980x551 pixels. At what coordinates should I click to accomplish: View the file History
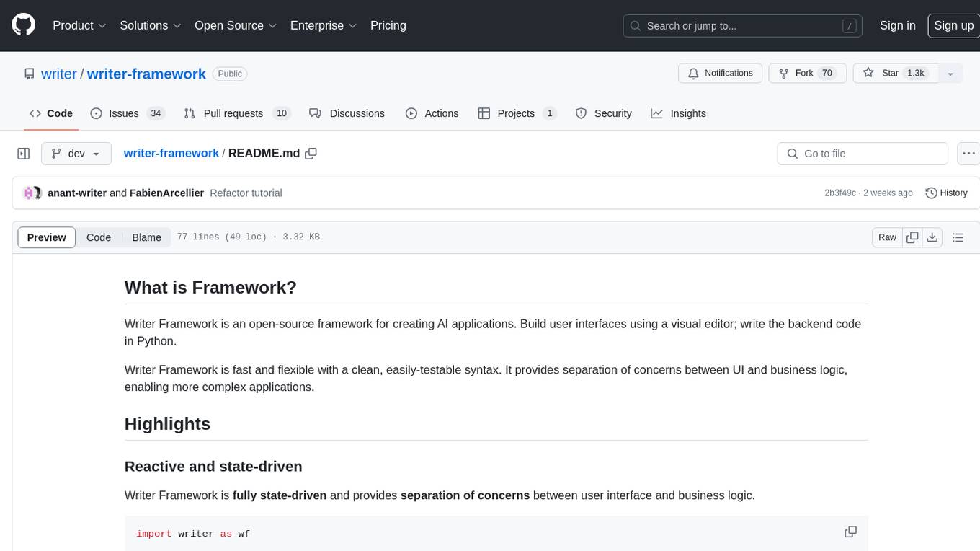(946, 193)
